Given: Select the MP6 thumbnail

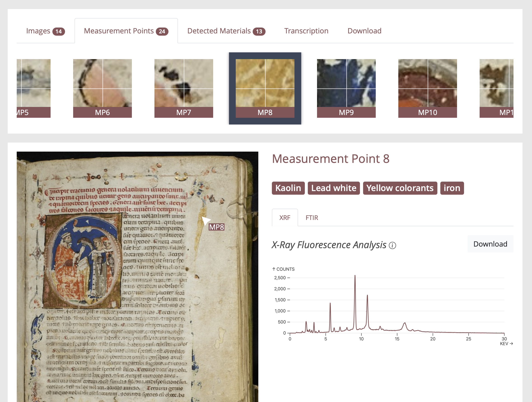Looking at the screenshot, I should point(103,88).
